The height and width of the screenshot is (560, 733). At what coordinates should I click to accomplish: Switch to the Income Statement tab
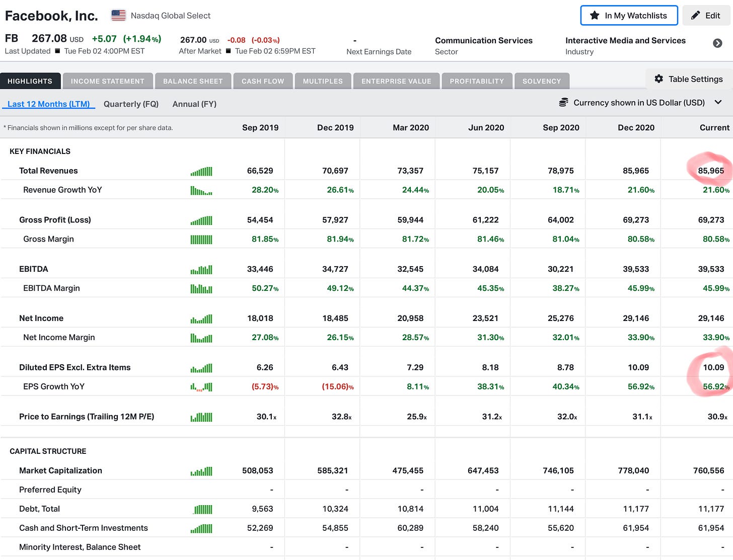[x=108, y=81]
